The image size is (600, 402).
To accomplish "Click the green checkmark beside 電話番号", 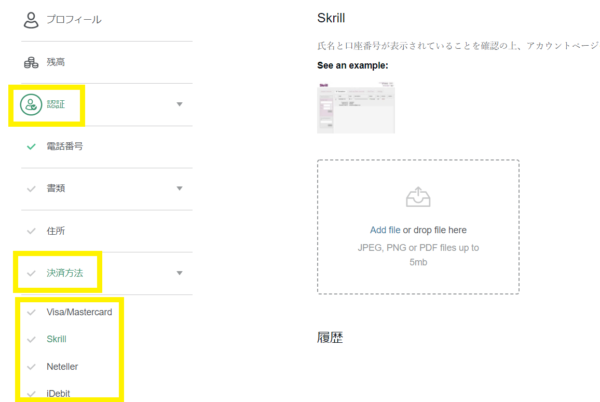I will (31, 146).
